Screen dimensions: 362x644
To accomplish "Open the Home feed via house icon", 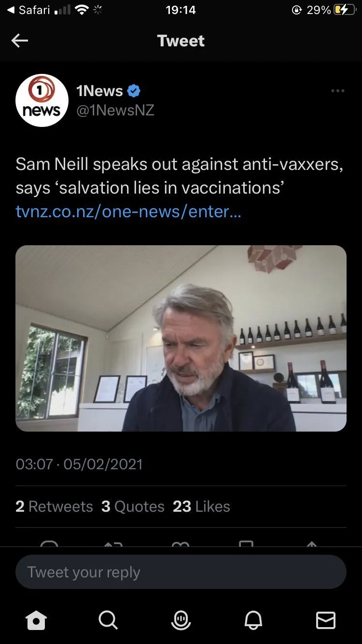I will click(36, 621).
